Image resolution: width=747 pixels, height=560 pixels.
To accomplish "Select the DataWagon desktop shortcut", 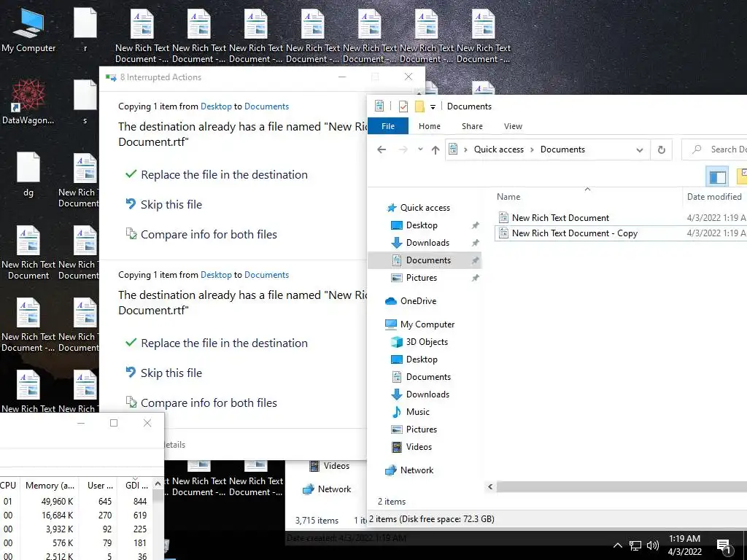I will (28, 102).
